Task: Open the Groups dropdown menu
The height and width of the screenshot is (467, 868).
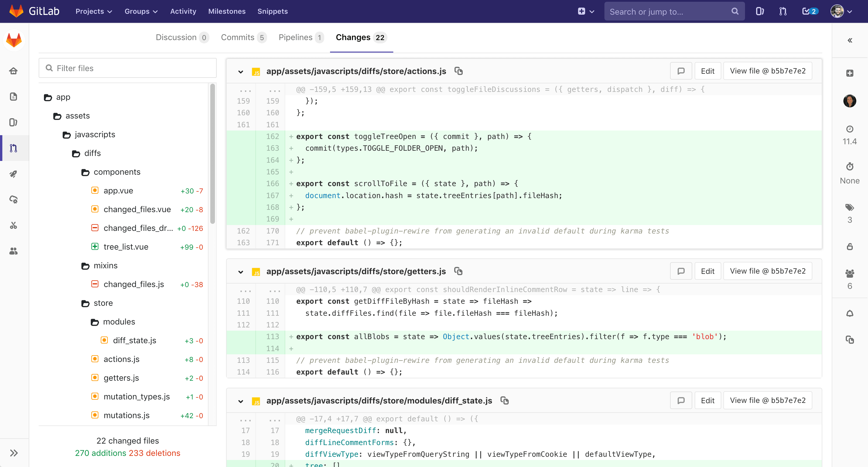Action: 141,11
